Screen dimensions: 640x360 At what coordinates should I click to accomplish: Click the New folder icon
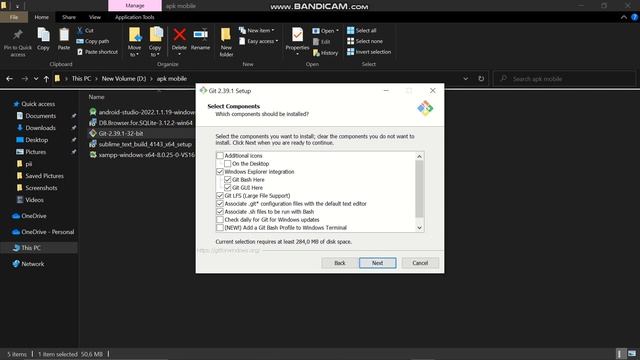point(226,35)
